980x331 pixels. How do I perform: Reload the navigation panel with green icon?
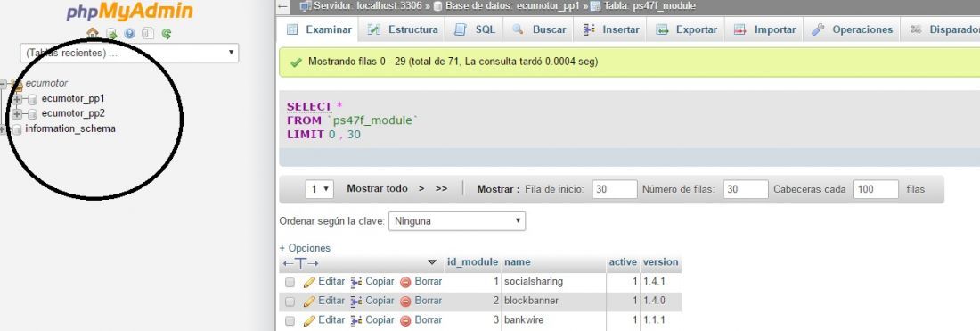tap(167, 34)
